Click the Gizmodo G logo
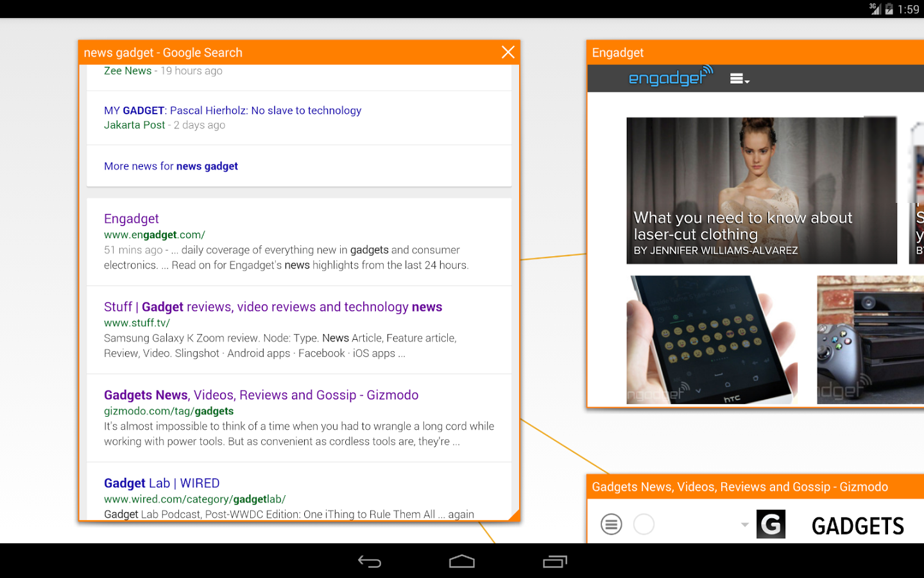The height and width of the screenshot is (578, 924). click(x=771, y=524)
